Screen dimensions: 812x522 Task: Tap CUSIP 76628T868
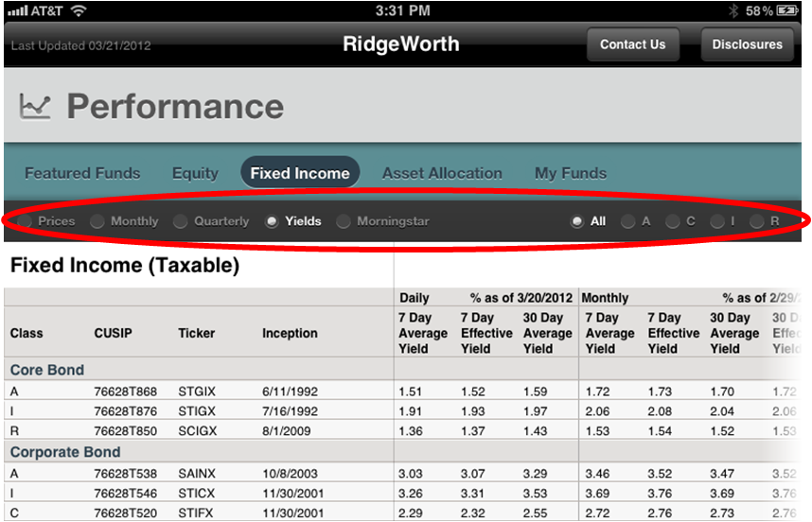pyautogui.click(x=125, y=391)
